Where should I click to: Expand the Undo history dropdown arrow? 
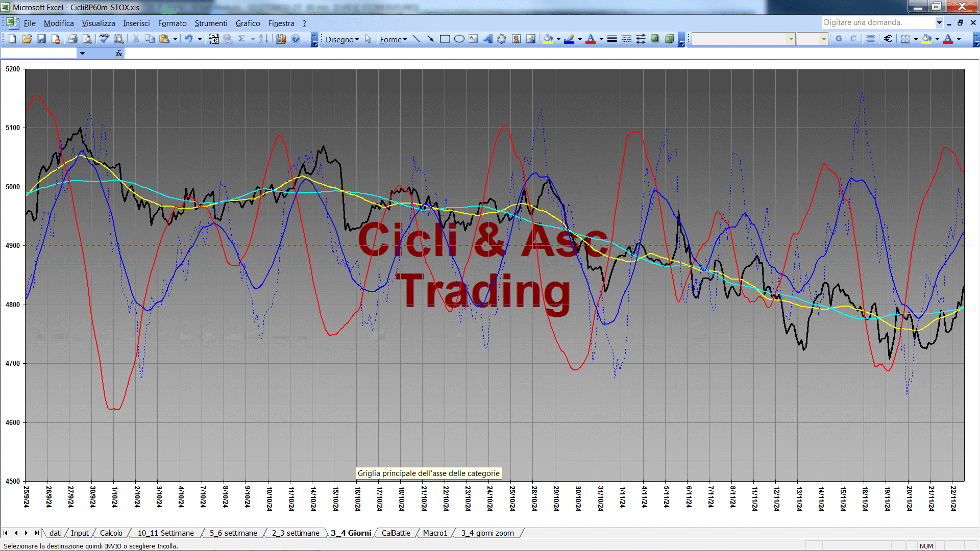tap(200, 39)
